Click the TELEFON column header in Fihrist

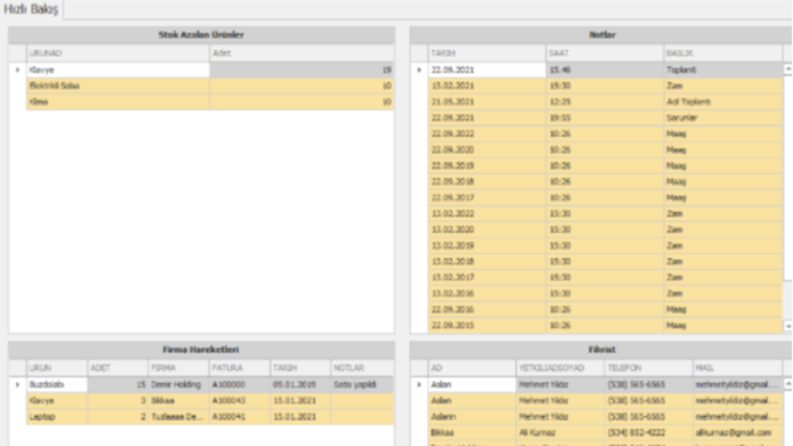coord(648,368)
